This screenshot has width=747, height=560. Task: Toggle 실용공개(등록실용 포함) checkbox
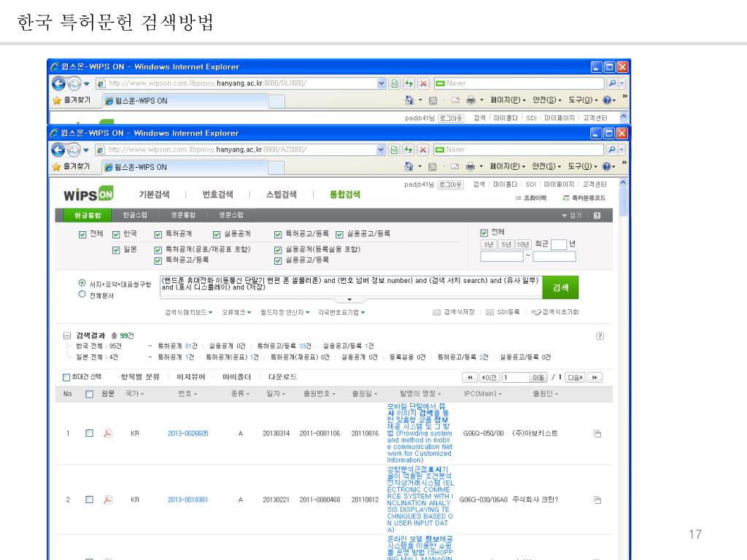pyautogui.click(x=278, y=250)
